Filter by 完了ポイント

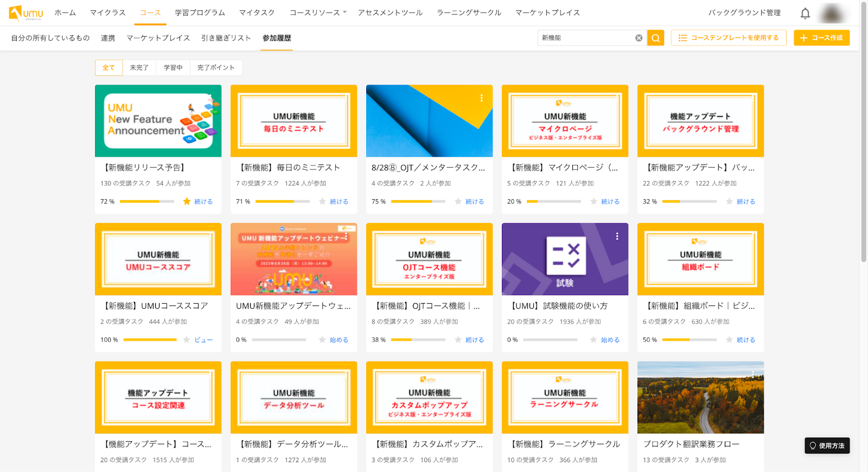point(216,68)
